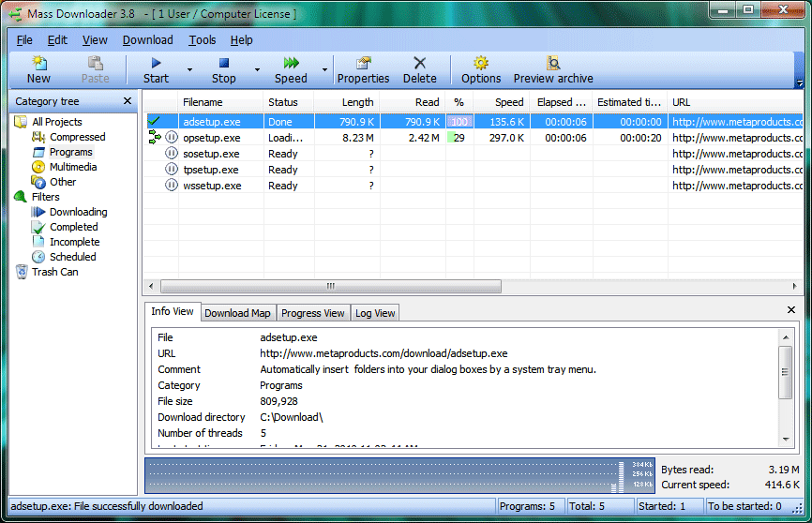Sort the list by the Filename column header

pos(221,102)
